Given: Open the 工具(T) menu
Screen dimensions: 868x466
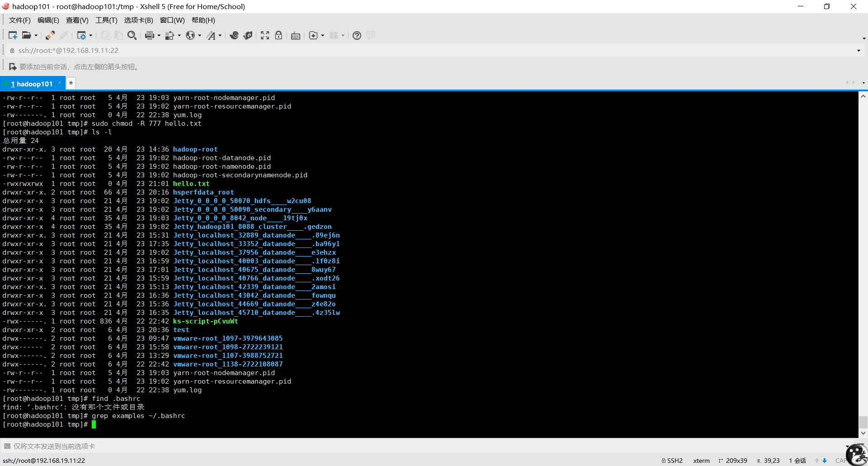Looking at the screenshot, I should pos(106,20).
